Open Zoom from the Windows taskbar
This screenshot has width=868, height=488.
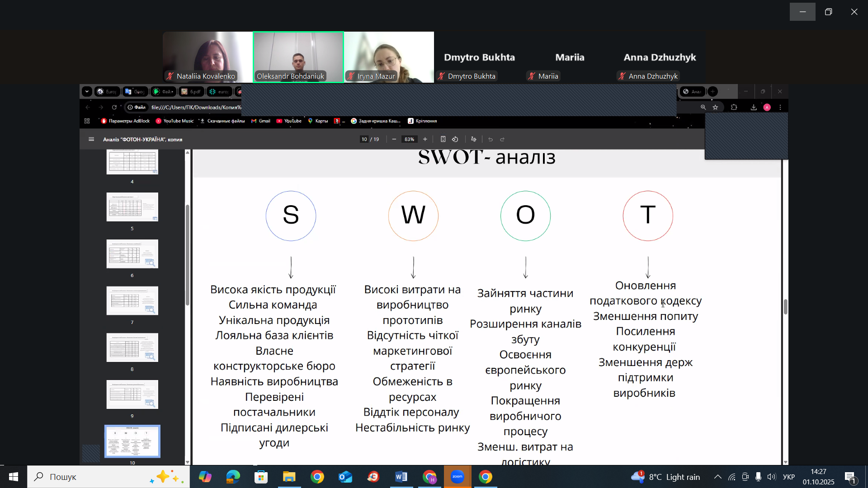click(458, 477)
